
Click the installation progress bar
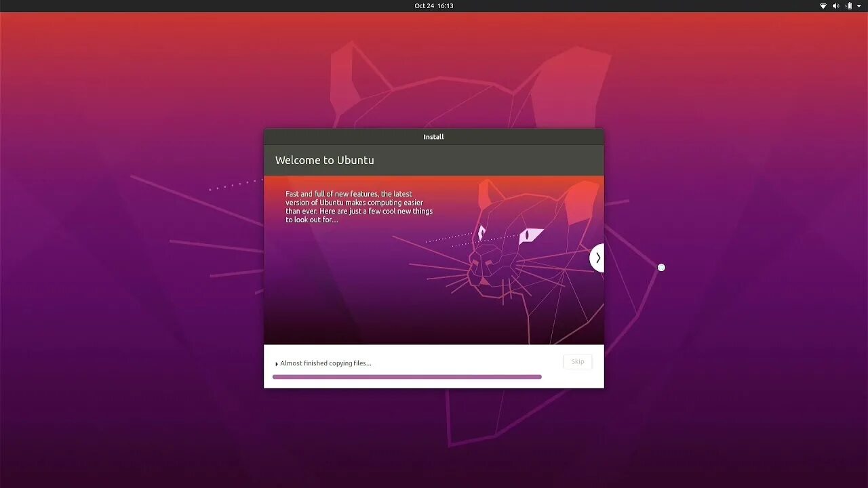407,377
